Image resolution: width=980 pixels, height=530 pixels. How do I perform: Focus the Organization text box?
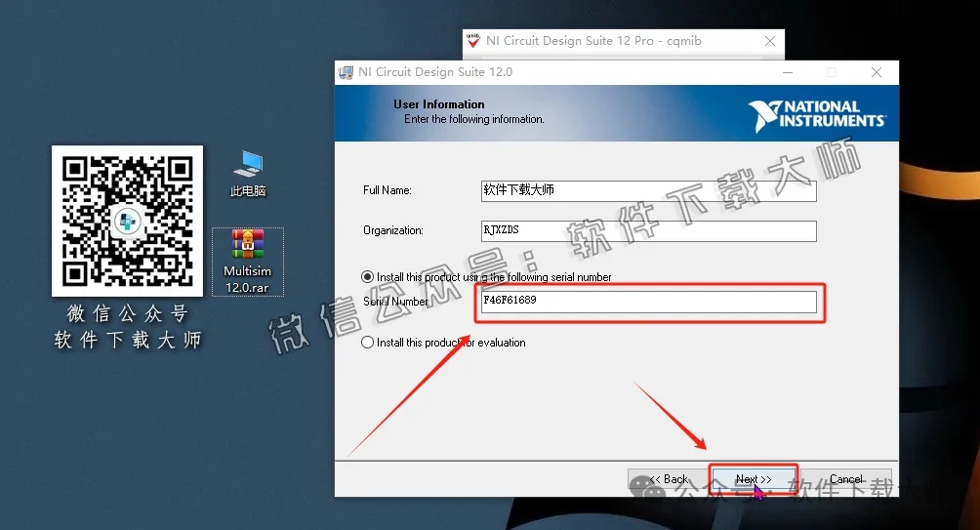point(646,231)
